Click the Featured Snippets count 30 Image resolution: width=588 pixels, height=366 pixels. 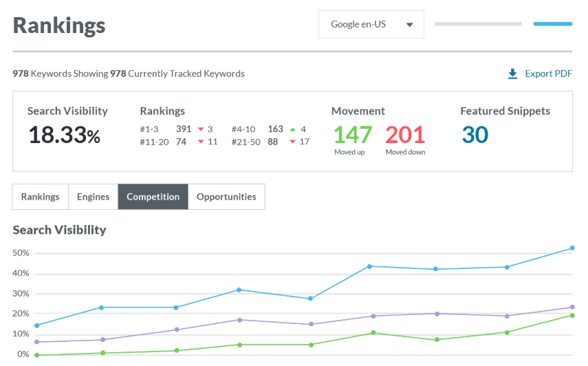tap(475, 134)
